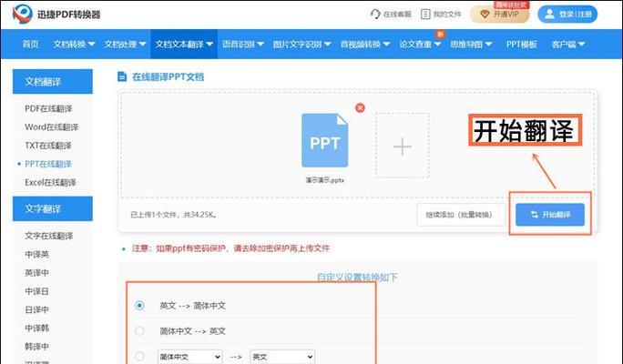The height and width of the screenshot is (364, 623).
Task: Expand the 文档文本翻译 dropdown menu
Action: tap(184, 44)
